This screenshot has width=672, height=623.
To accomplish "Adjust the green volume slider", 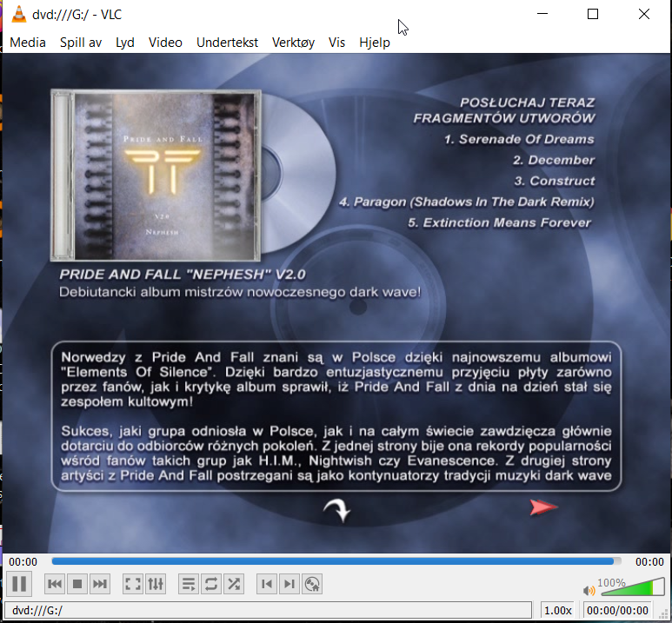I will click(633, 587).
